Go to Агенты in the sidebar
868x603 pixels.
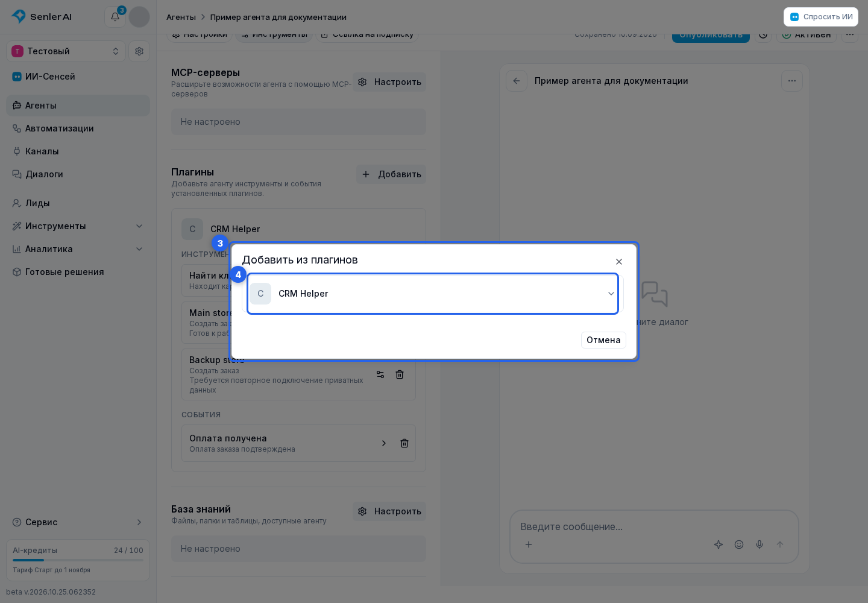point(78,106)
